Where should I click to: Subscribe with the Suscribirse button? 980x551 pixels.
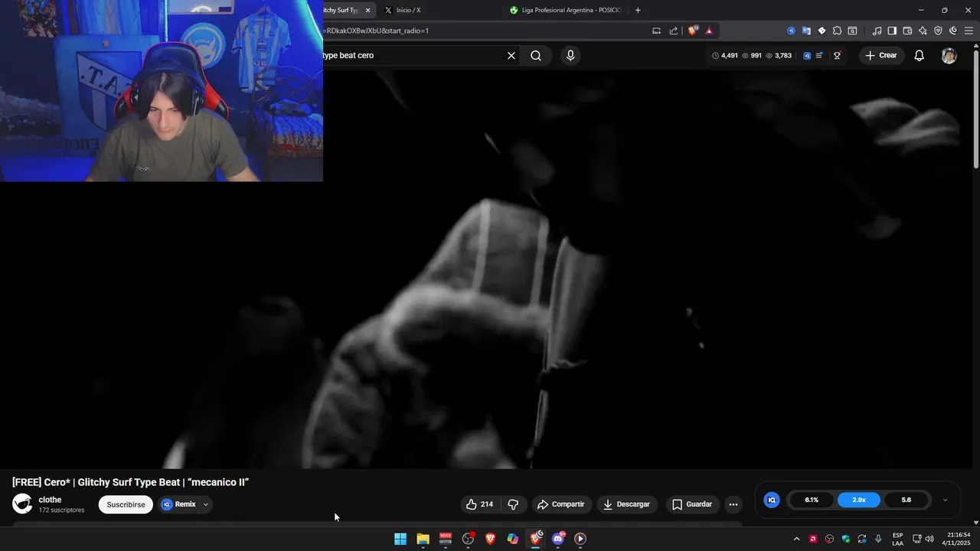point(126,504)
